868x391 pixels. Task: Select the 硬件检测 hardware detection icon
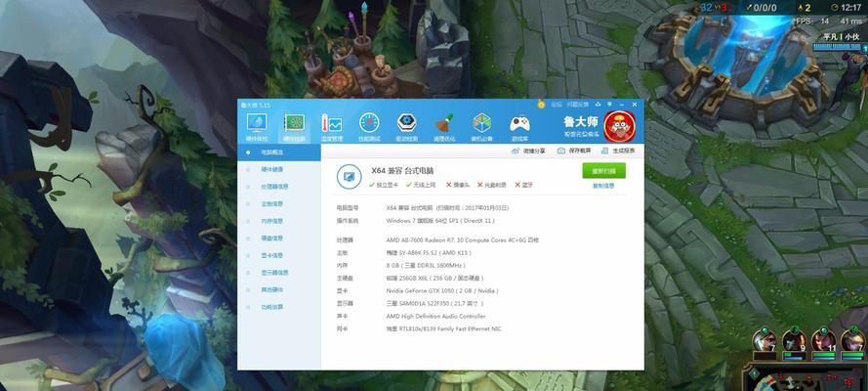[294, 127]
